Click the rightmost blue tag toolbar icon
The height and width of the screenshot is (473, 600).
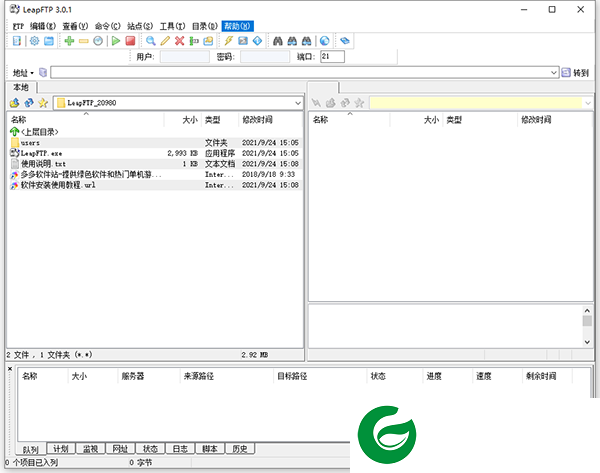click(345, 41)
